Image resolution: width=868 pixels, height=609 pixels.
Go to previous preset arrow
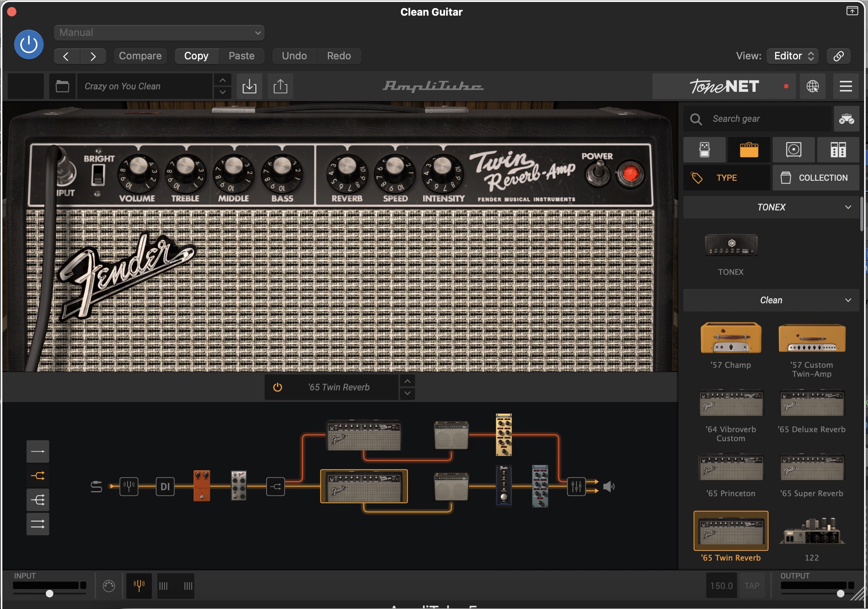tap(66, 56)
